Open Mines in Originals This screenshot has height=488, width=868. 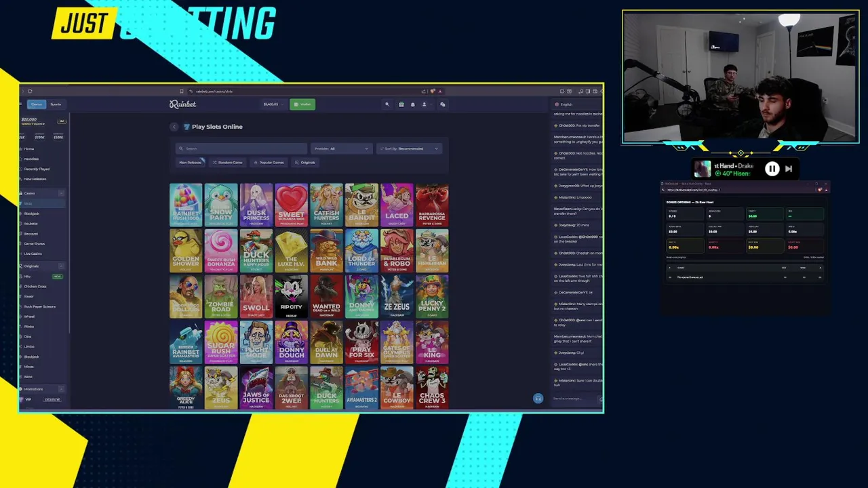pyautogui.click(x=28, y=367)
